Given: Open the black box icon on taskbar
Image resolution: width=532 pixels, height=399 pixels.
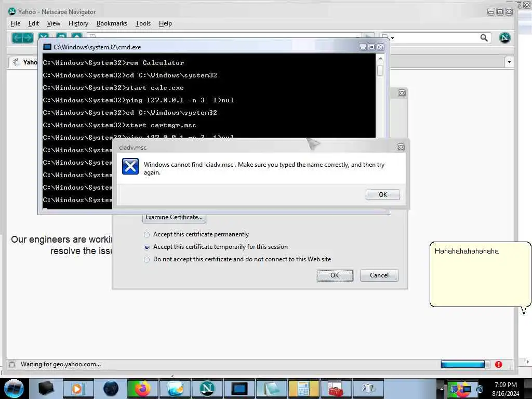Looking at the screenshot, I should point(46,389).
